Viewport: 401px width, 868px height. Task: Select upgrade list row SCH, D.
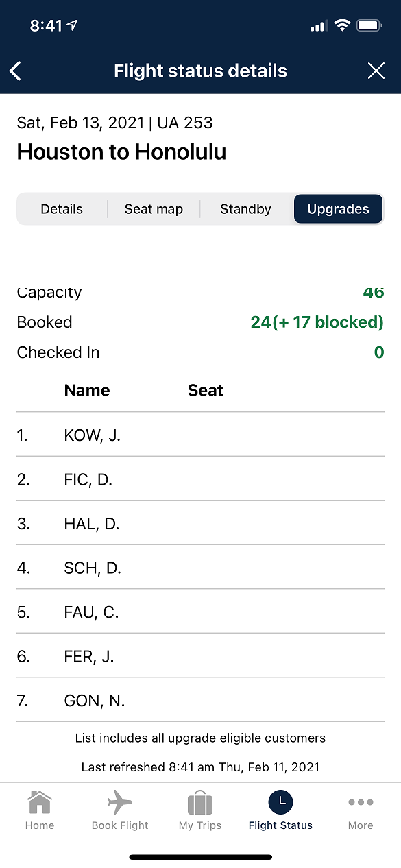[x=200, y=567]
